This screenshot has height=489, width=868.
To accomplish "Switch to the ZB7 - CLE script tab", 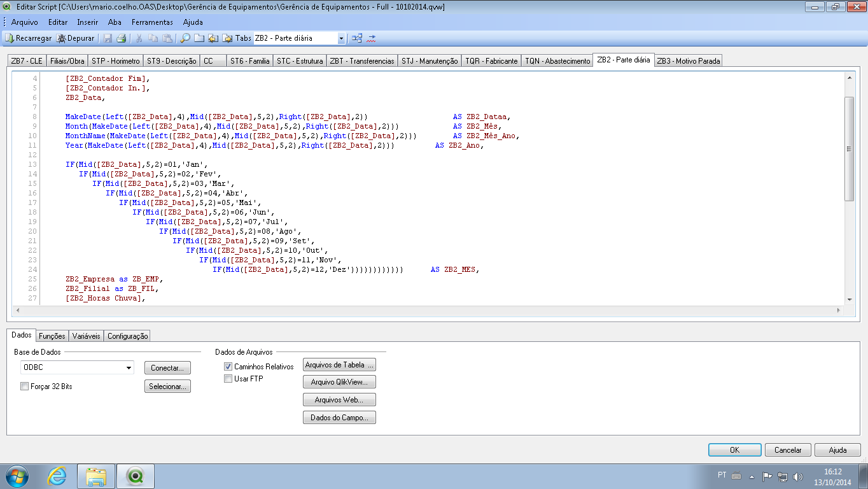I will click(27, 61).
